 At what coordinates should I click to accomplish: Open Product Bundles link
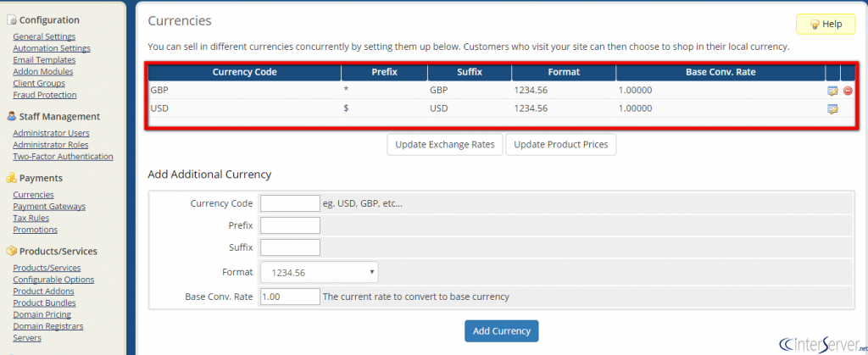[44, 302]
